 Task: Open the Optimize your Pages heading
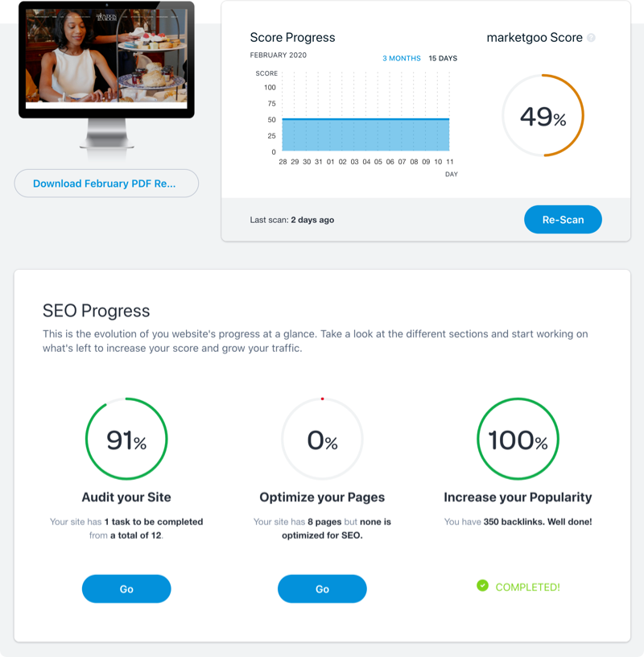tap(322, 497)
